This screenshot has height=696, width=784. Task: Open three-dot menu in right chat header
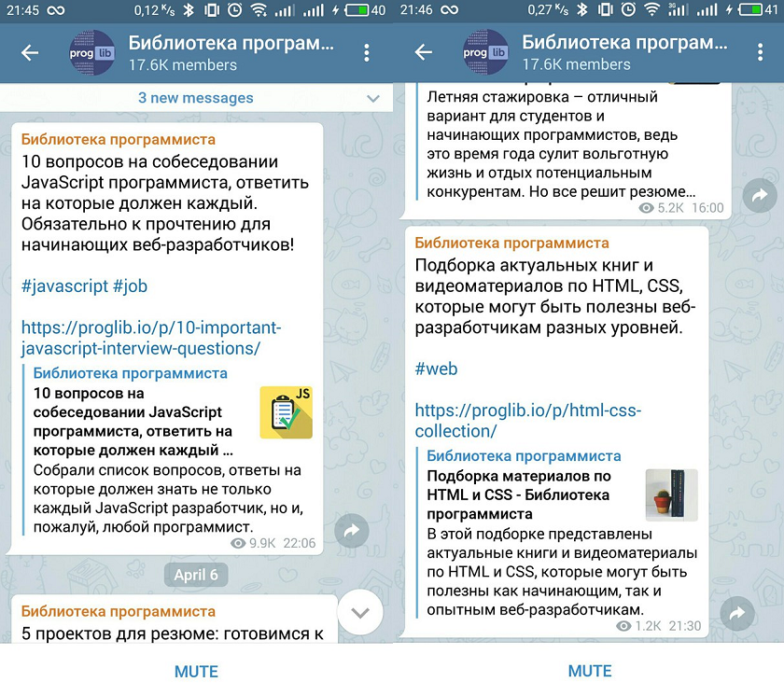[x=760, y=52]
